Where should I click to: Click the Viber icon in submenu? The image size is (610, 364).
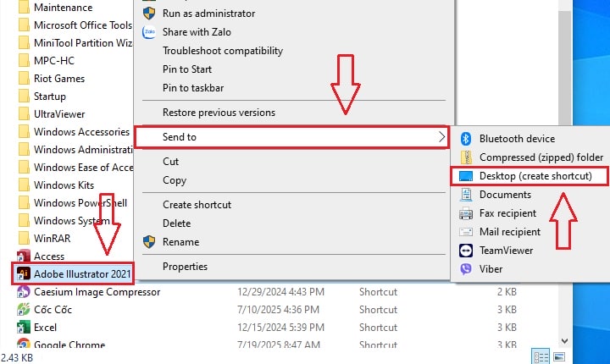tap(466, 269)
